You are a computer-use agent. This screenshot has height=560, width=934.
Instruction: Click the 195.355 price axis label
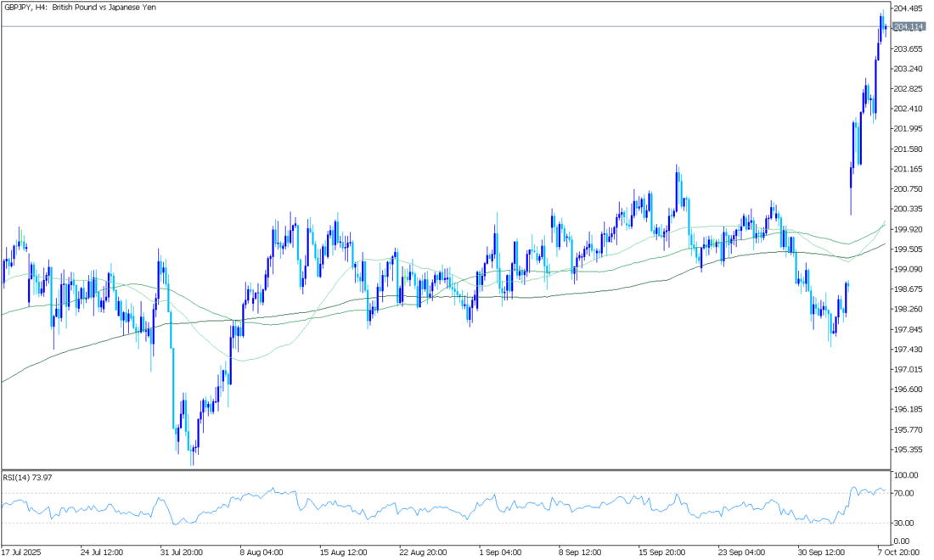click(908, 450)
